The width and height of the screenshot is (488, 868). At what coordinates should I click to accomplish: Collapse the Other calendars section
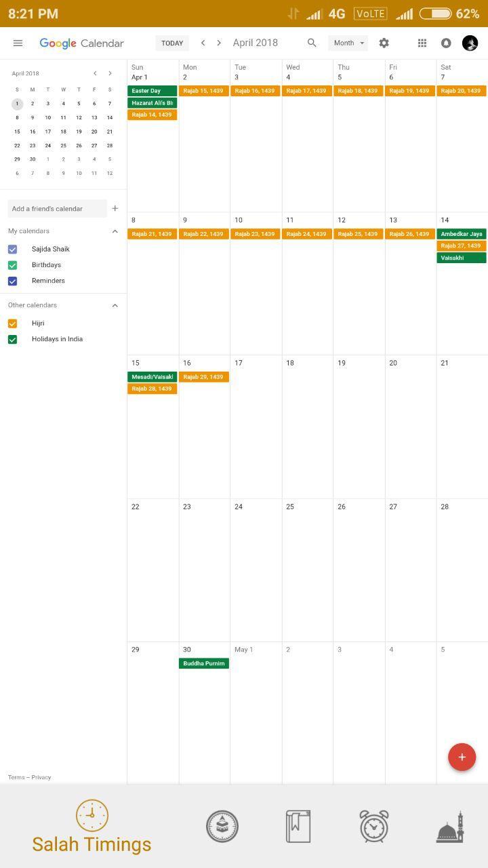click(x=115, y=305)
